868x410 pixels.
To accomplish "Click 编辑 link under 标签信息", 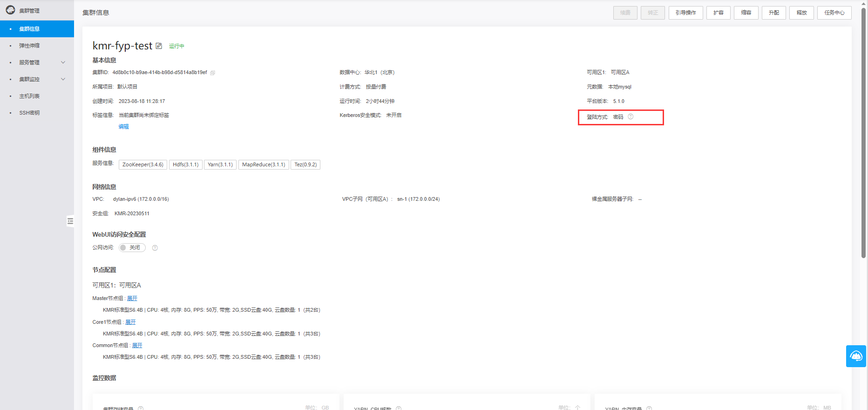I will 124,127.
